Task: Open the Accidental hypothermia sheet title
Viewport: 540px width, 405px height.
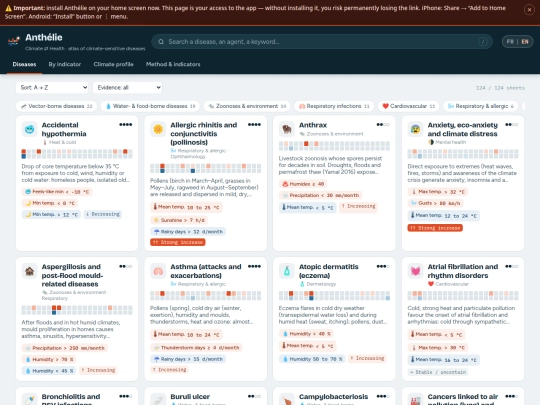Action: [64, 129]
